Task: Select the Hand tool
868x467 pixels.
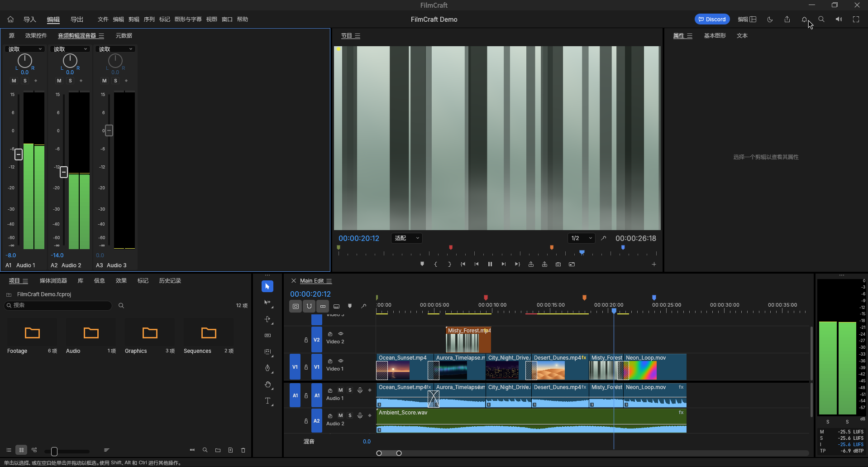Action: click(267, 385)
